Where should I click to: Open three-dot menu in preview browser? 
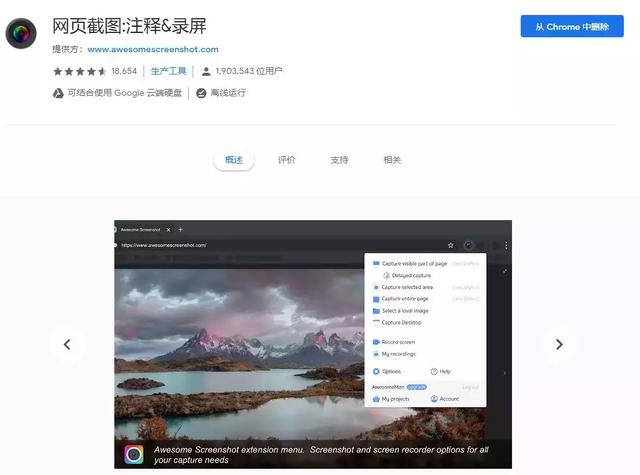506,245
